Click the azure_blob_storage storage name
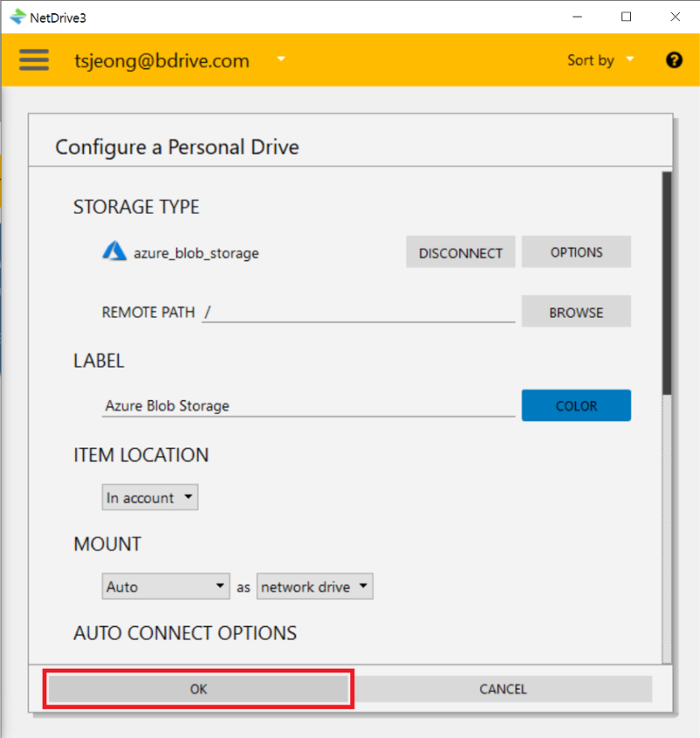This screenshot has height=738, width=700. [196, 253]
